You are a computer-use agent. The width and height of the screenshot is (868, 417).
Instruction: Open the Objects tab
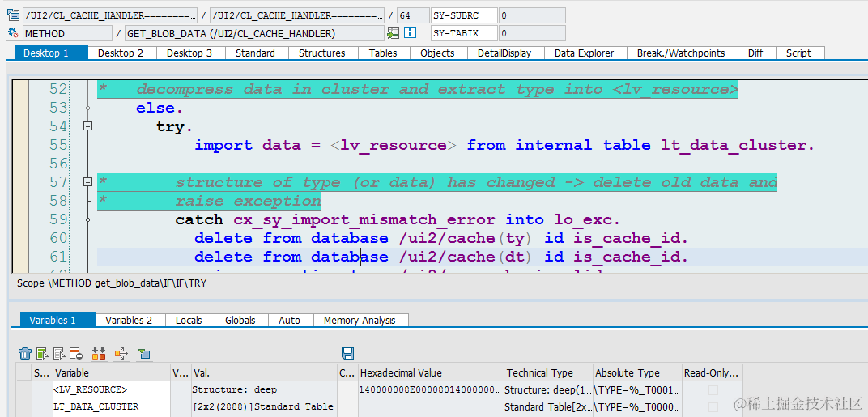[x=439, y=53]
